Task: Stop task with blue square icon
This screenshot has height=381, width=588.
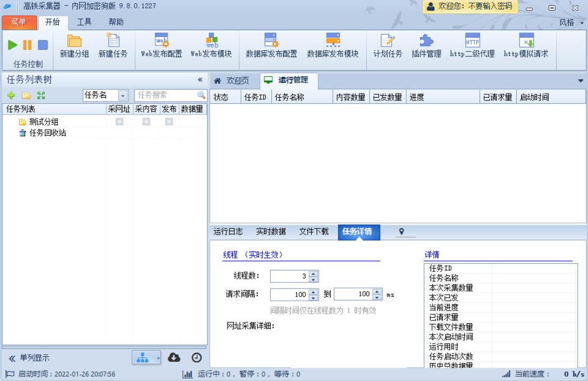Action: [x=43, y=45]
